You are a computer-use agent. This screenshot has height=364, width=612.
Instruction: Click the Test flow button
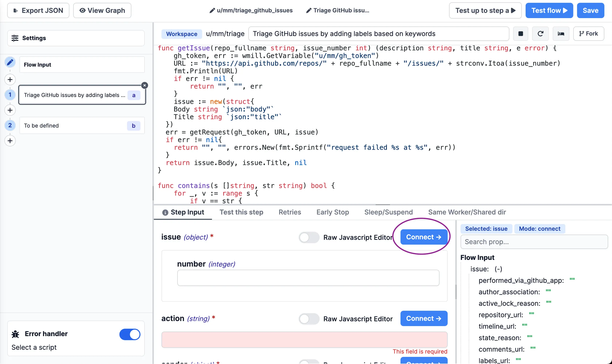(x=549, y=11)
